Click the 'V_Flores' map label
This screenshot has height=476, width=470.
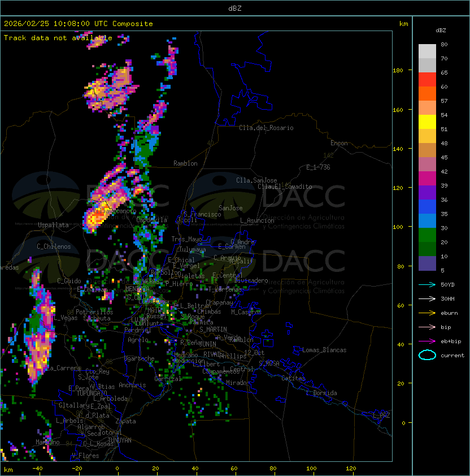coord(85,456)
